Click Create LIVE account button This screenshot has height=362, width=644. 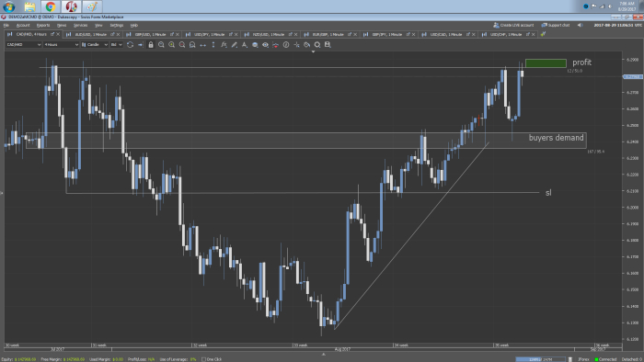pyautogui.click(x=513, y=26)
